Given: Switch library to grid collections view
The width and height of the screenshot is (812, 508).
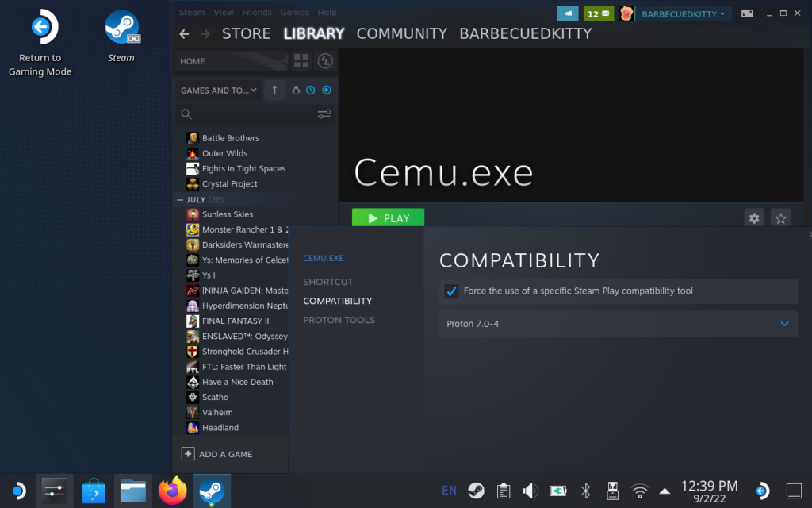Looking at the screenshot, I should point(301,61).
